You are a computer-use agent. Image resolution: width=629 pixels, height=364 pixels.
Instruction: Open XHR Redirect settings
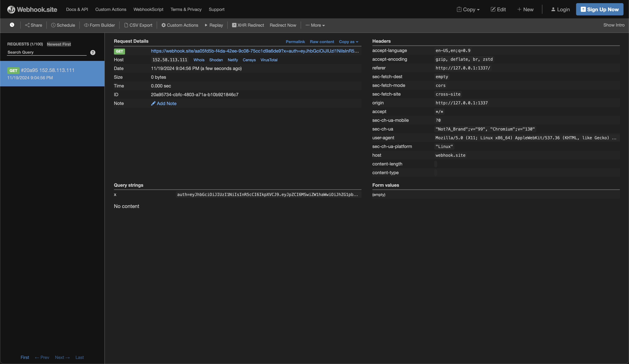tap(248, 25)
